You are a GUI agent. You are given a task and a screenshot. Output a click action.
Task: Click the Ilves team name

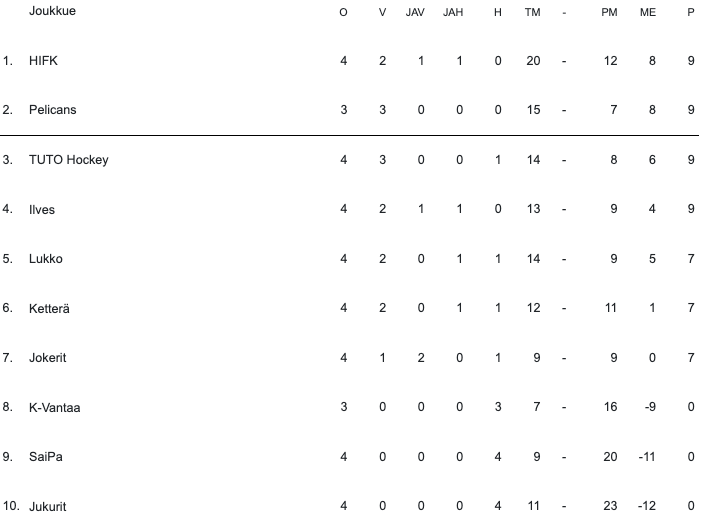point(42,209)
